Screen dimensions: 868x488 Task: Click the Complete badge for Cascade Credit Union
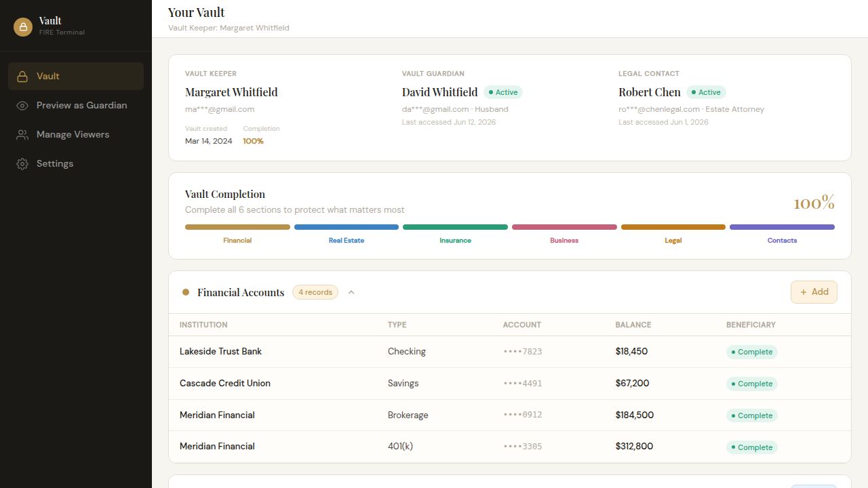(x=751, y=384)
